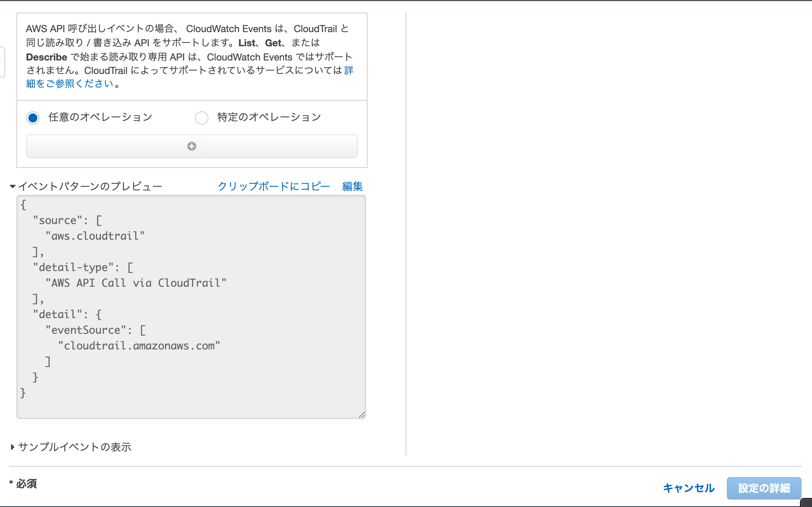This screenshot has height=507, width=812.
Task: Click the plus icon to add an operation
Action: coord(192,146)
